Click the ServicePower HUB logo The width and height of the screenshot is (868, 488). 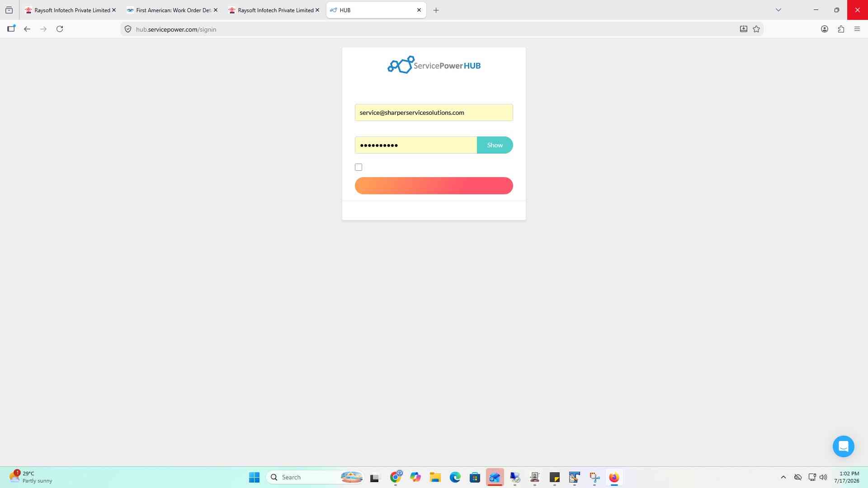click(434, 65)
